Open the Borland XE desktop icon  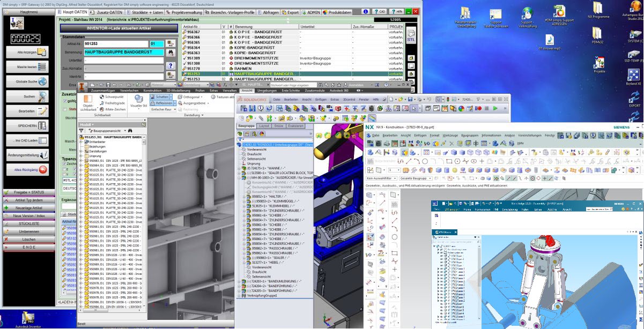point(635,76)
